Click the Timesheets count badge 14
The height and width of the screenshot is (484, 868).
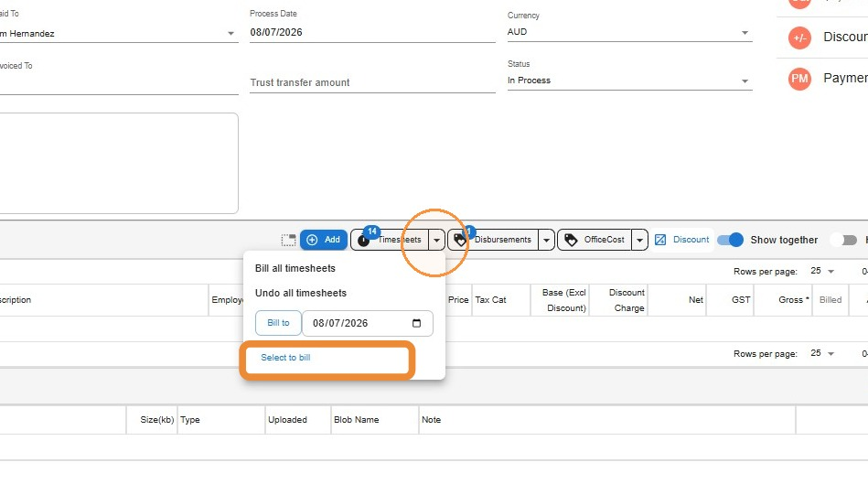pos(371,231)
